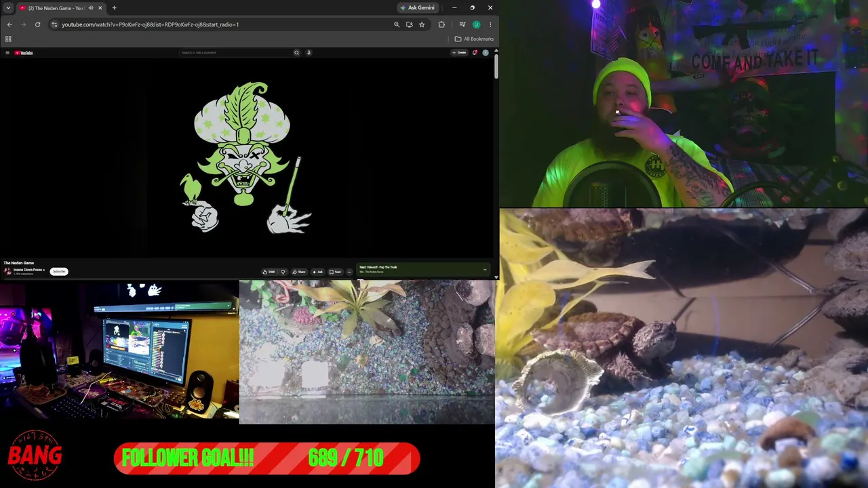Dislike the video
Viewport: 868px width, 488px height.
(x=283, y=272)
